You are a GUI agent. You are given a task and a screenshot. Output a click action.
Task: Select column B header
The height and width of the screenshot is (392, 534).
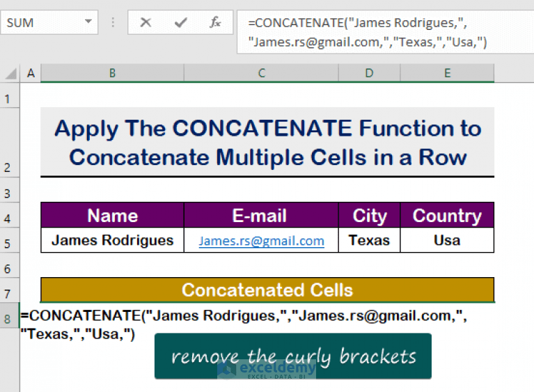[112, 73]
